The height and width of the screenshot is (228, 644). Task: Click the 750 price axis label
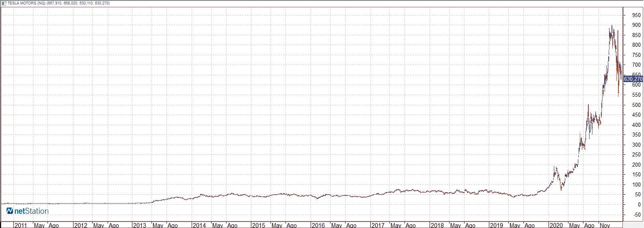[x=637, y=55]
